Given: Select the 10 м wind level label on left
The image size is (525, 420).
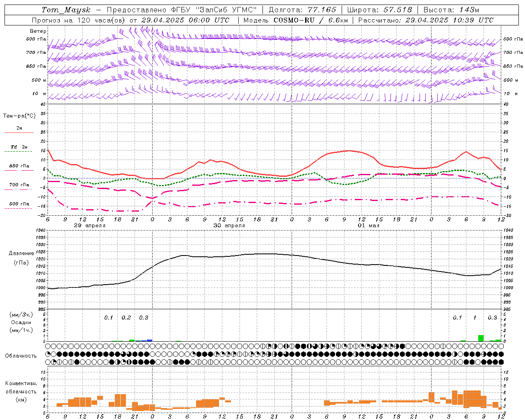Looking at the screenshot, I should [39, 94].
